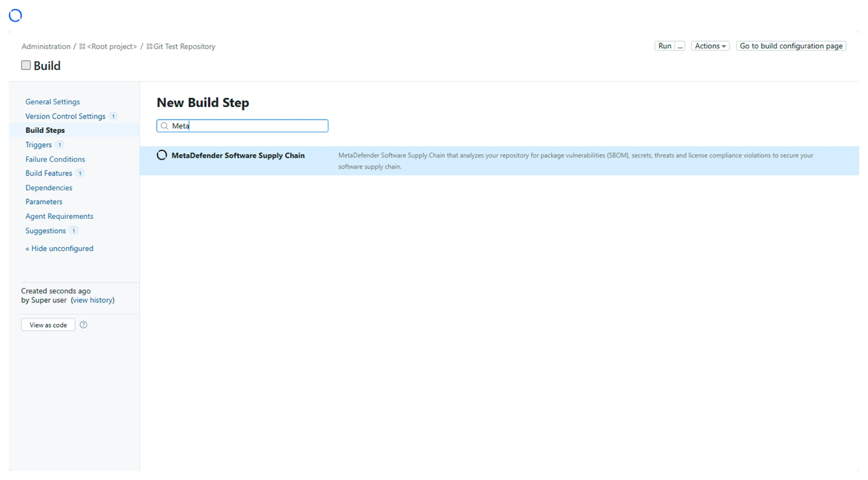Click View as code button
The image size is (868, 480).
click(x=48, y=325)
